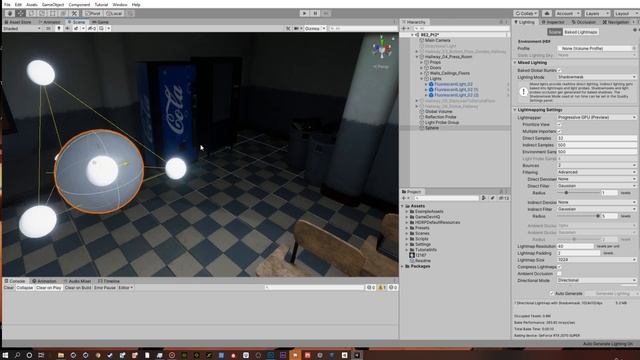Switch to the Inspector tab

point(553,22)
